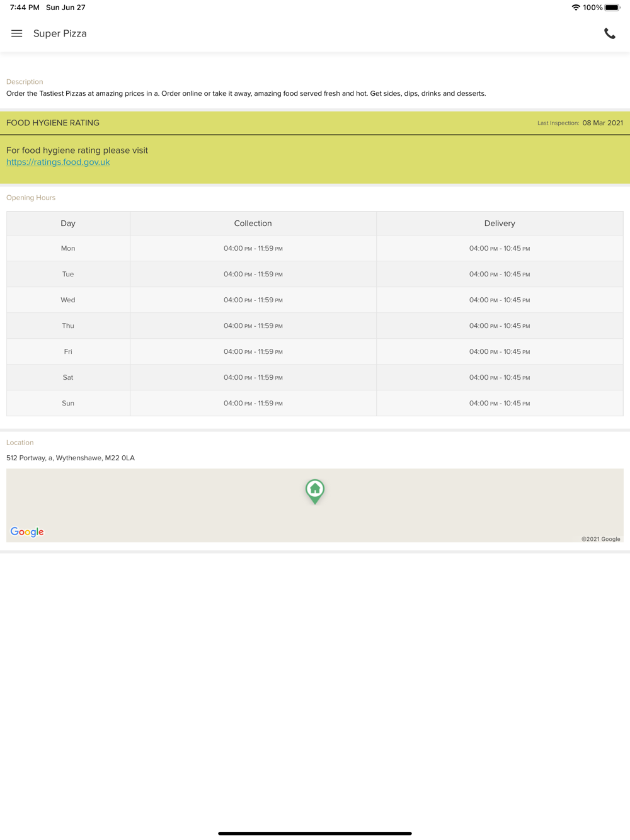This screenshot has height=840, width=630.
Task: Tap the Wi-Fi status icon
Action: coord(575,8)
